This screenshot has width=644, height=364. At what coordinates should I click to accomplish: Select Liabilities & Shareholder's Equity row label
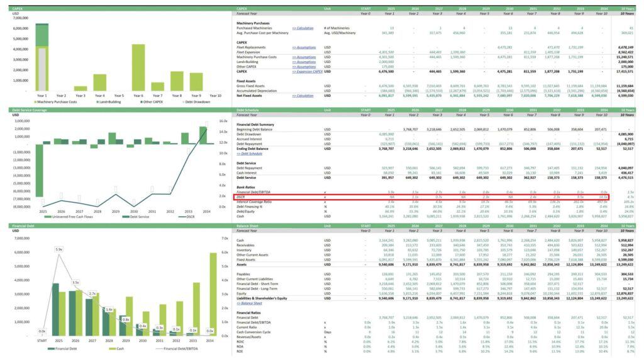click(x=262, y=299)
